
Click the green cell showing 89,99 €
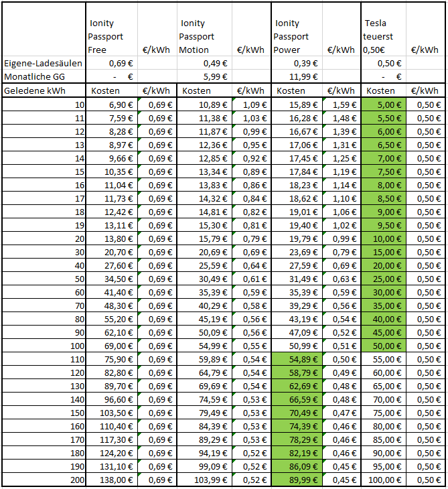(x=297, y=480)
